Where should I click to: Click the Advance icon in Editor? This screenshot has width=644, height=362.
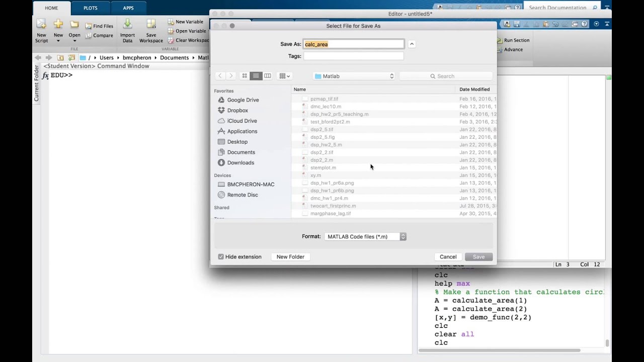500,49
